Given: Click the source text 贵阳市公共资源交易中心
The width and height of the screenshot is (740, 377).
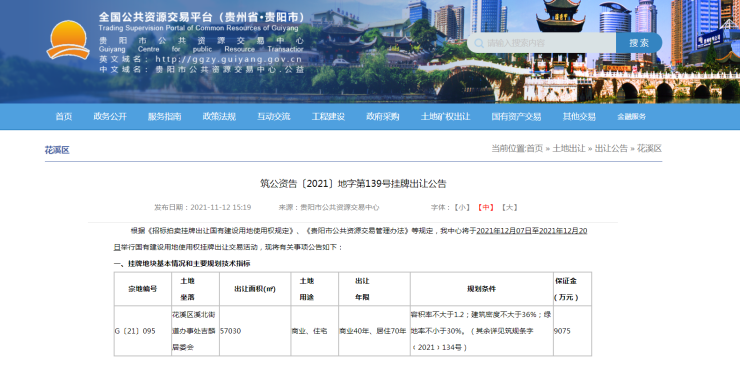Looking at the screenshot, I should point(339,207).
